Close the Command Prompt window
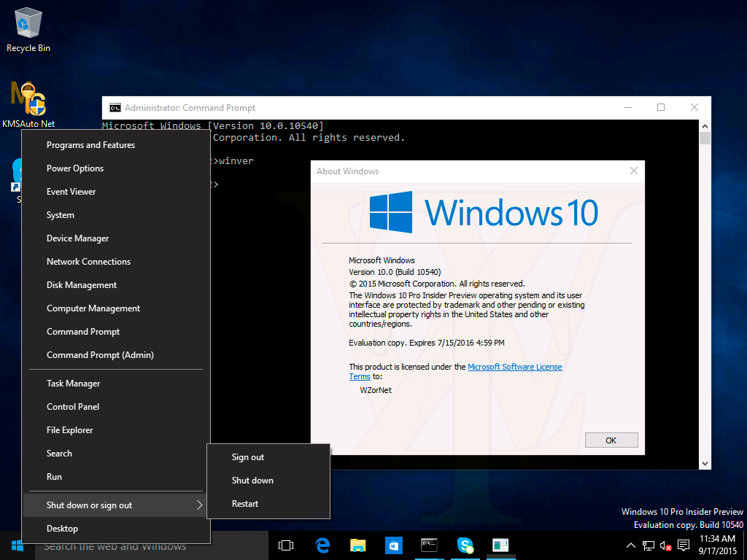This screenshot has width=747, height=560. (x=694, y=108)
